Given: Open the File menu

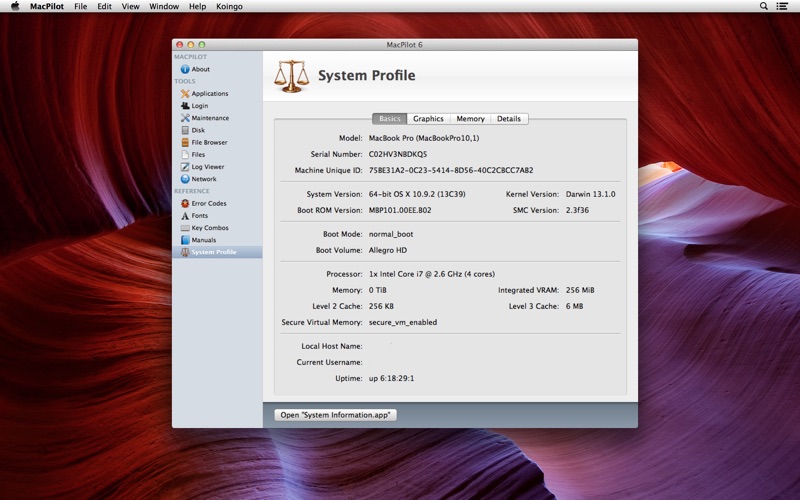Looking at the screenshot, I should click(x=81, y=6).
